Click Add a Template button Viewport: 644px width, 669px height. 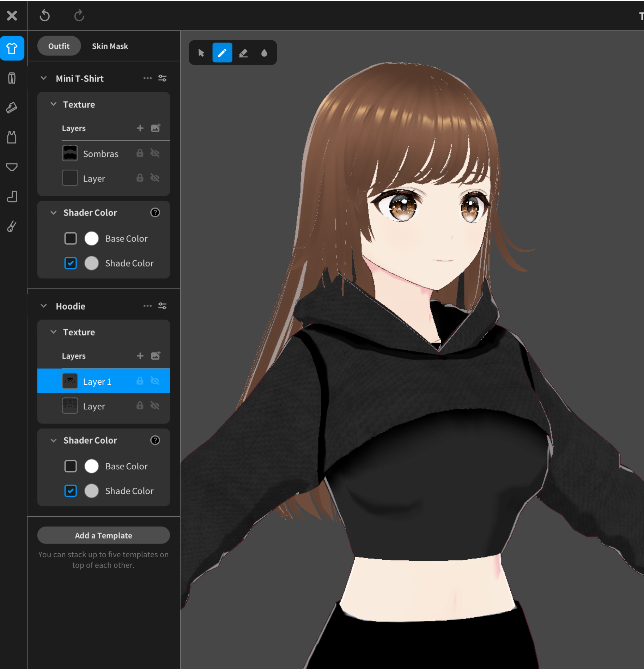[103, 535]
